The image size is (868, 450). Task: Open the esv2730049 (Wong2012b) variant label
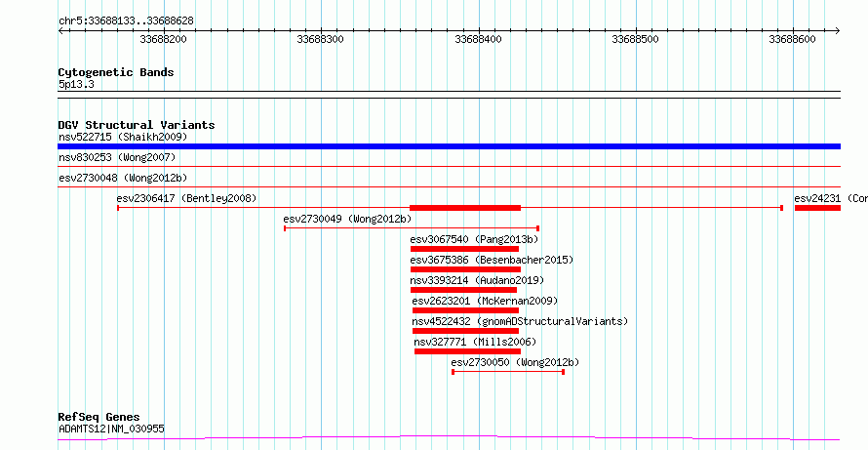click(347, 219)
